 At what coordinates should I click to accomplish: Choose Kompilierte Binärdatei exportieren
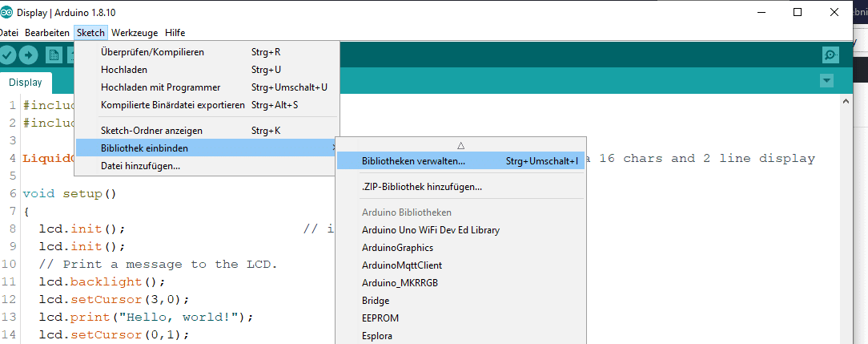pyautogui.click(x=172, y=105)
